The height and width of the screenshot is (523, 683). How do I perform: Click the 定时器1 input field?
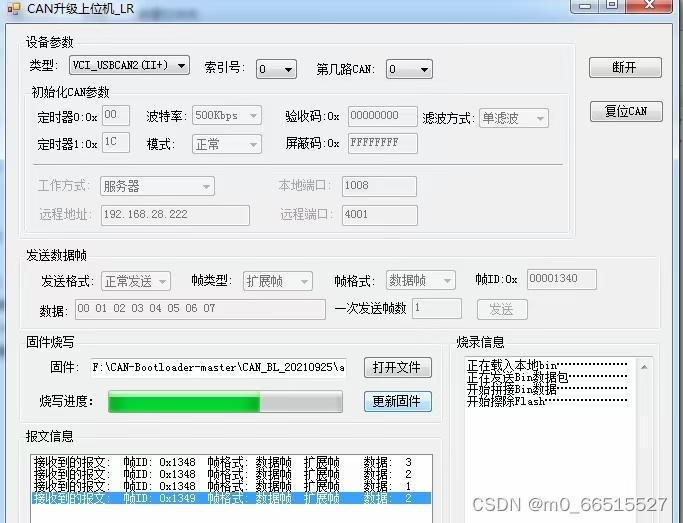[x=115, y=142]
